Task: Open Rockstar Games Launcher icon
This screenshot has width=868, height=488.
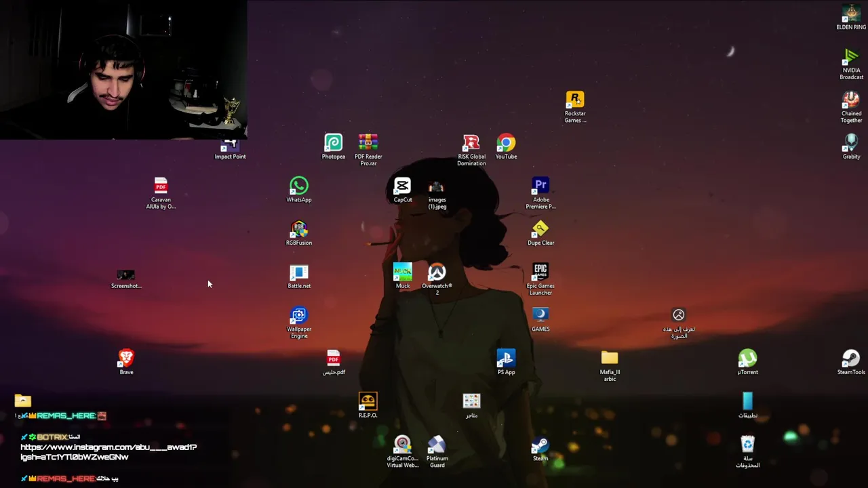Action: [575, 107]
